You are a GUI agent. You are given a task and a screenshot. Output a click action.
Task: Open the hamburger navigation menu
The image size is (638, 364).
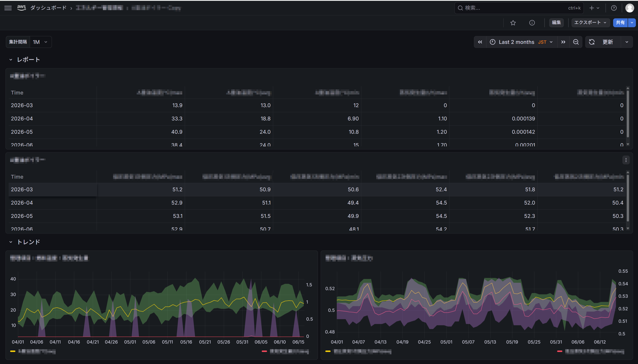(8, 8)
